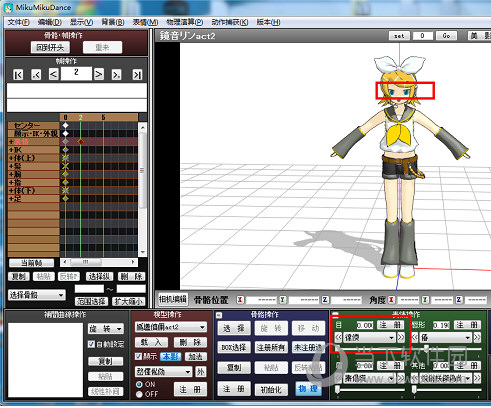Screen dimensions: 491x408
Task: Click angle X label
Action: [x=391, y=300]
